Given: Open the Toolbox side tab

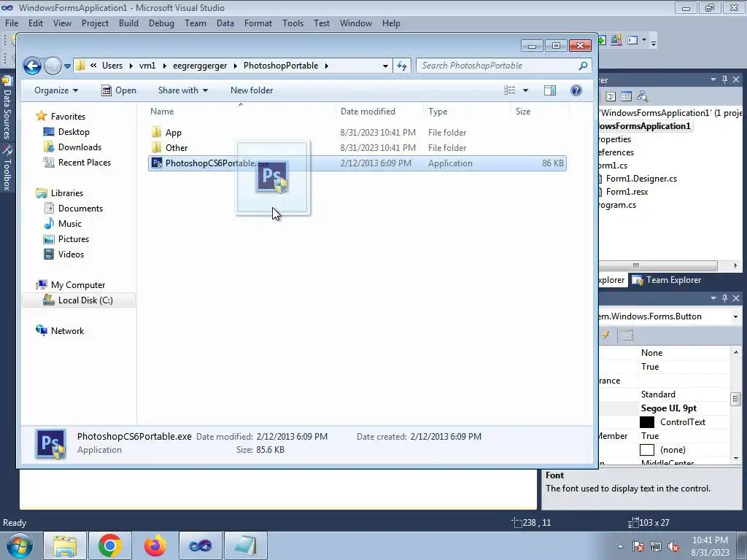Looking at the screenshot, I should 7,168.
